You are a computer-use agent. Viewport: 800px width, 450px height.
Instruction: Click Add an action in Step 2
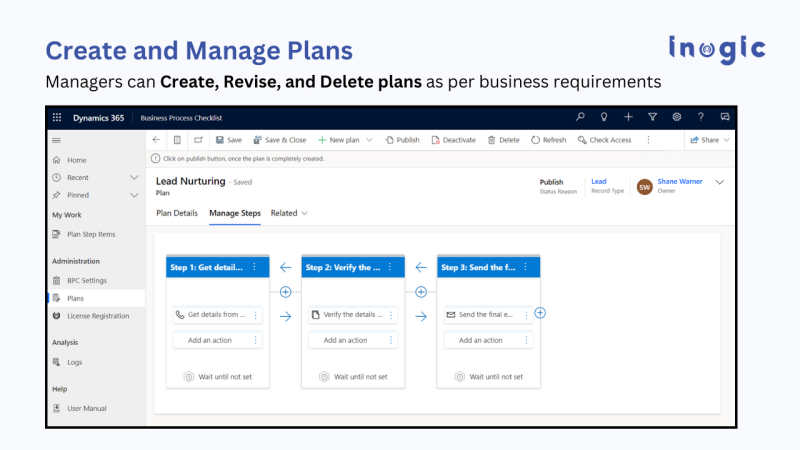[345, 340]
